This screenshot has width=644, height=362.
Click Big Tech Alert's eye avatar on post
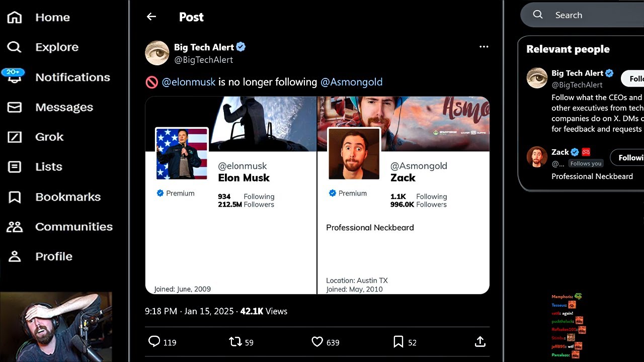[157, 53]
